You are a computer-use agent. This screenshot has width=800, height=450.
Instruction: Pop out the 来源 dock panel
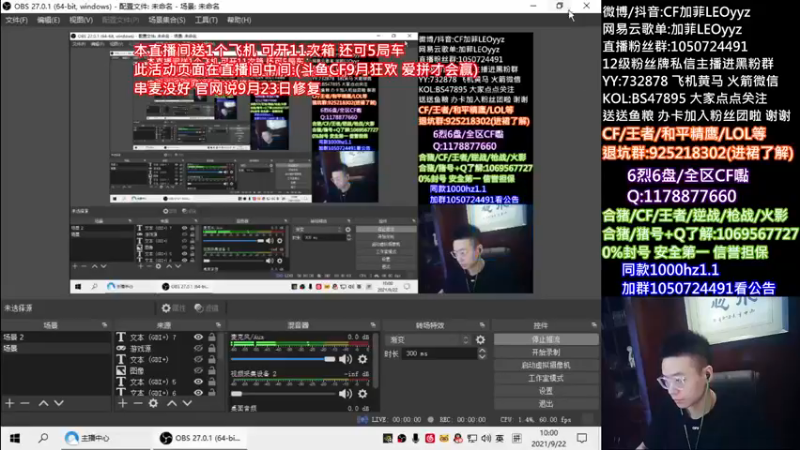(x=218, y=325)
